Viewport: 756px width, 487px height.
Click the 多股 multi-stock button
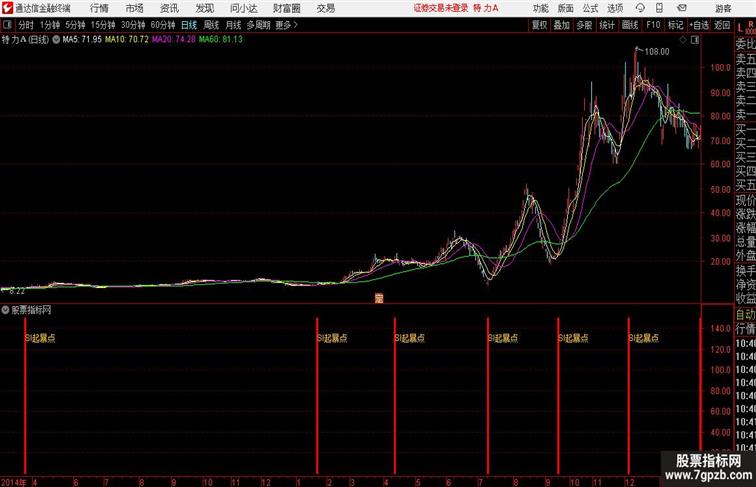pos(584,25)
